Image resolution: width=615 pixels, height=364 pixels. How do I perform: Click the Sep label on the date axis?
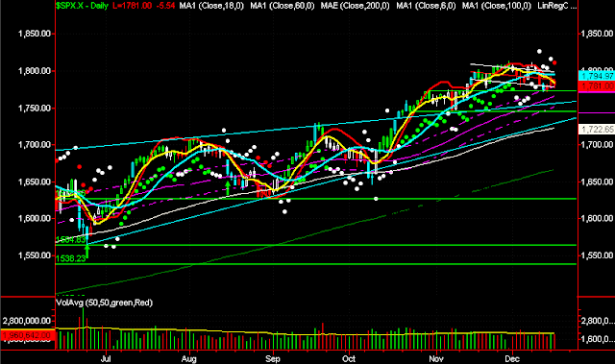(x=273, y=359)
